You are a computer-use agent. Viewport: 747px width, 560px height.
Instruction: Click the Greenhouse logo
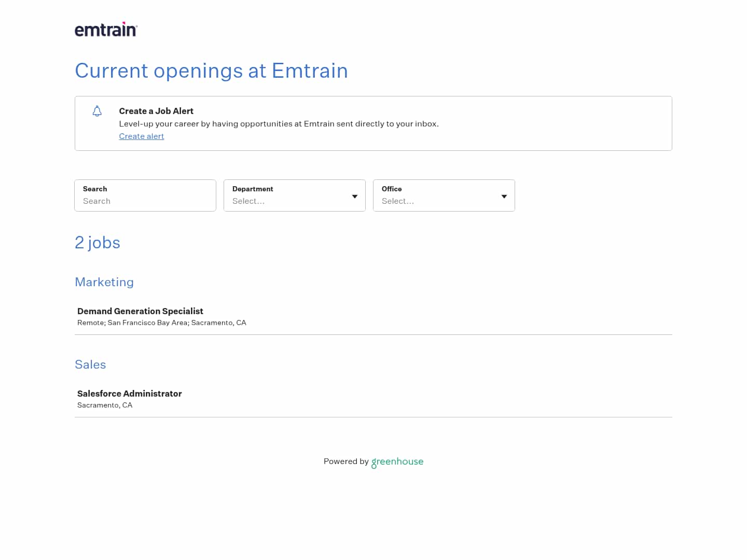coord(397,461)
